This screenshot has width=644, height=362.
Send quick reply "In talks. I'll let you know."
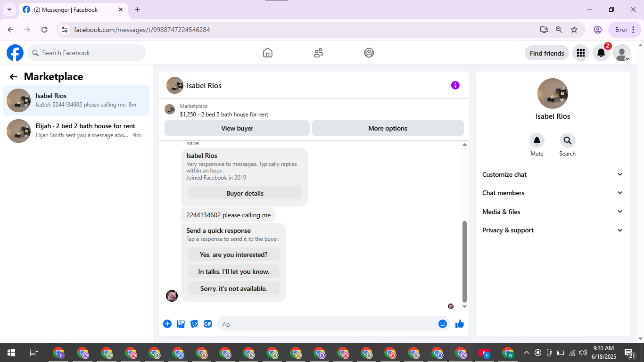(234, 271)
